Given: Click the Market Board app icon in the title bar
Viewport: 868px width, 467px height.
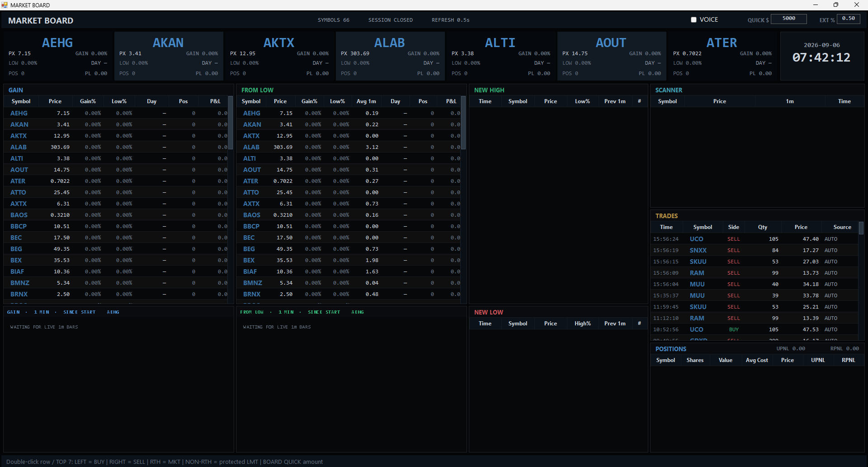Looking at the screenshot, I should [5, 5].
